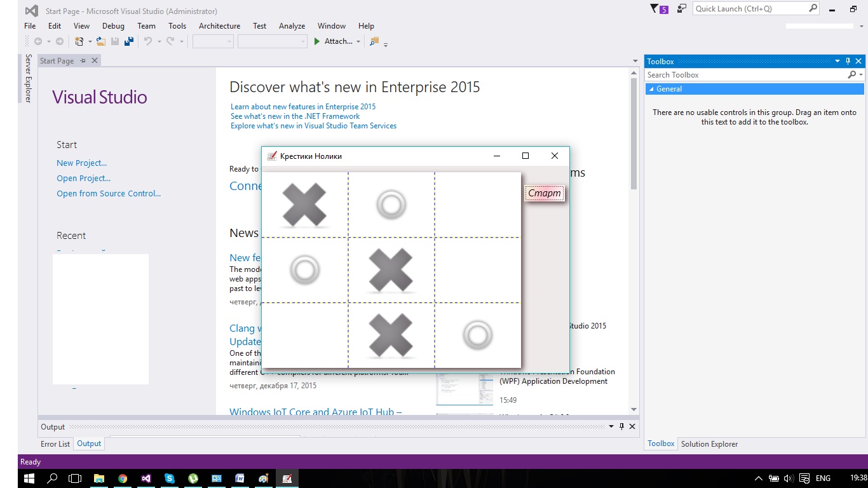Close the Start Page tab
Image resolution: width=868 pixels, height=488 pixels.
[x=95, y=60]
